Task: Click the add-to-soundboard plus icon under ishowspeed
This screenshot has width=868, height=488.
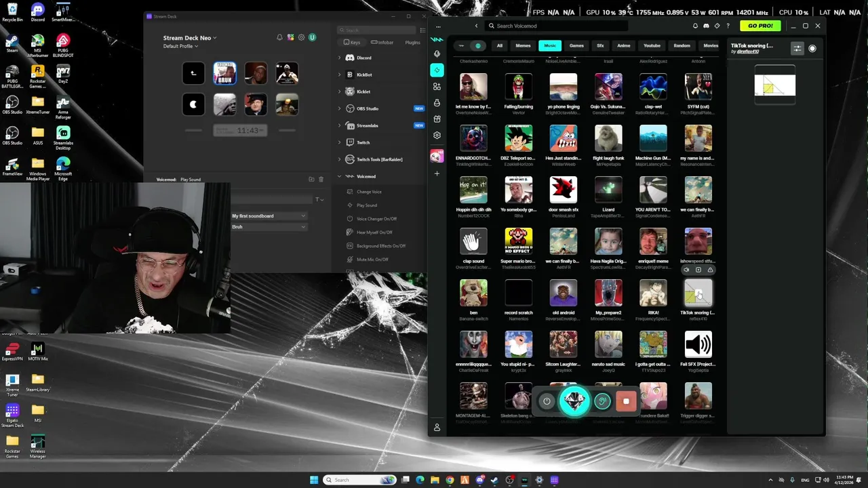Action: [x=698, y=270]
